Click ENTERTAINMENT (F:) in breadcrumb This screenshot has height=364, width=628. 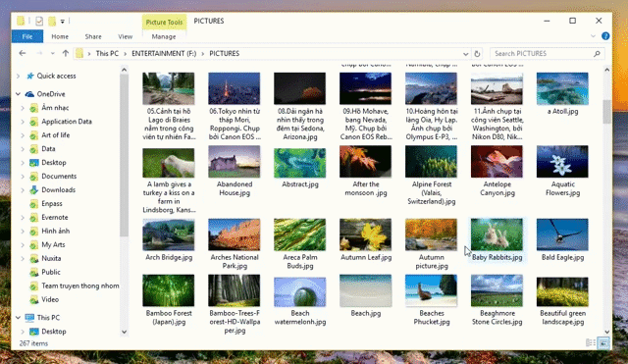point(164,53)
